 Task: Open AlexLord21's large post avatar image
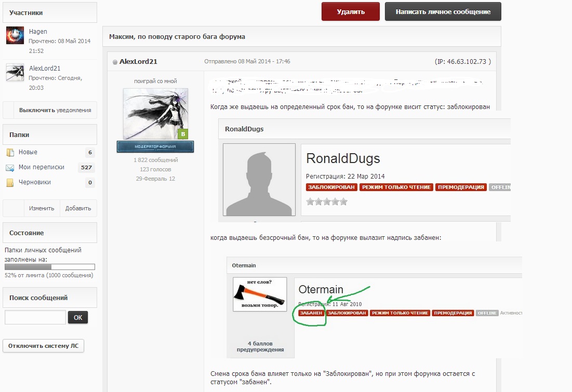click(x=155, y=114)
